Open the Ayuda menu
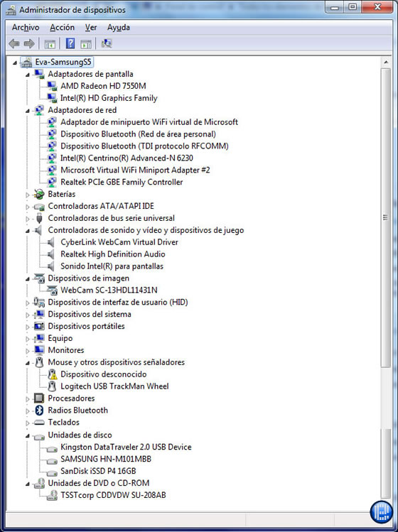398x532 pixels. click(119, 28)
